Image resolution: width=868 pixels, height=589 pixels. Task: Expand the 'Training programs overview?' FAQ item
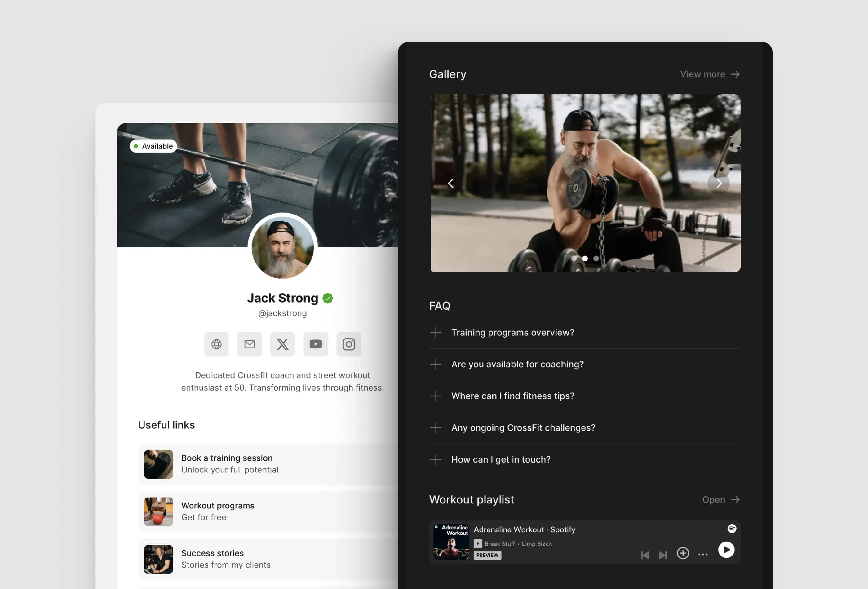click(x=436, y=332)
